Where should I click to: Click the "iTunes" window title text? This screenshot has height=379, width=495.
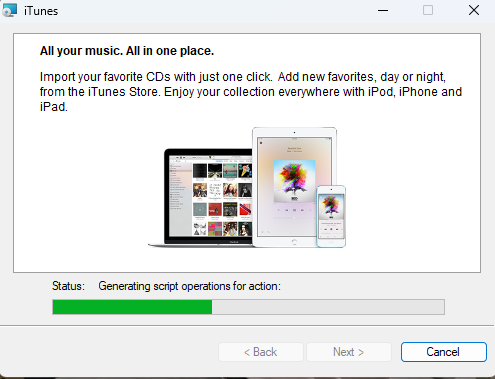coord(41,11)
